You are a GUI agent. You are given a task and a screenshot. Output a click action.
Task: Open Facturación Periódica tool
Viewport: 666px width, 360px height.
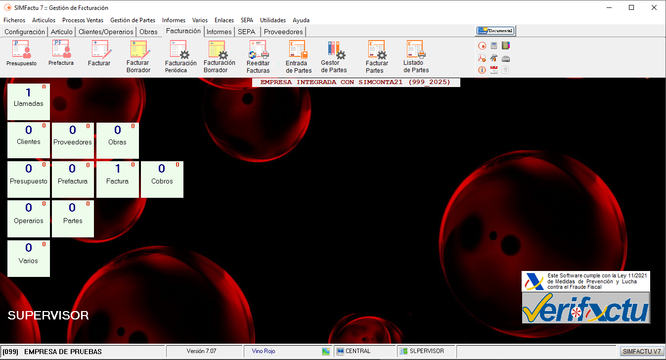tap(181, 56)
